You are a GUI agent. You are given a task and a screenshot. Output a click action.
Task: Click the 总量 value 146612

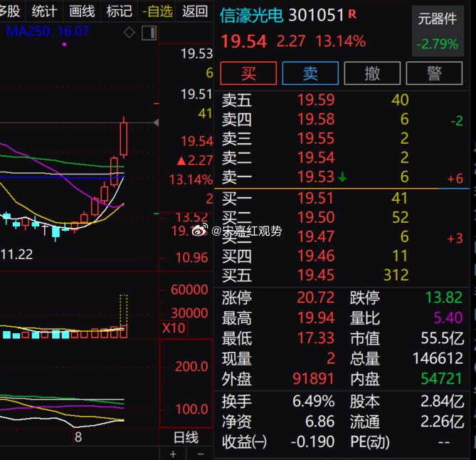pyautogui.click(x=438, y=358)
